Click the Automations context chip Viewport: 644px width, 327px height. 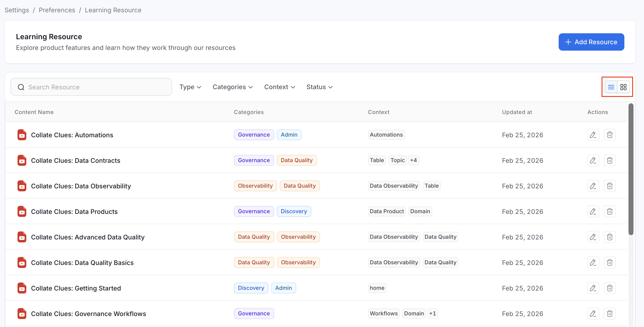[386, 135]
